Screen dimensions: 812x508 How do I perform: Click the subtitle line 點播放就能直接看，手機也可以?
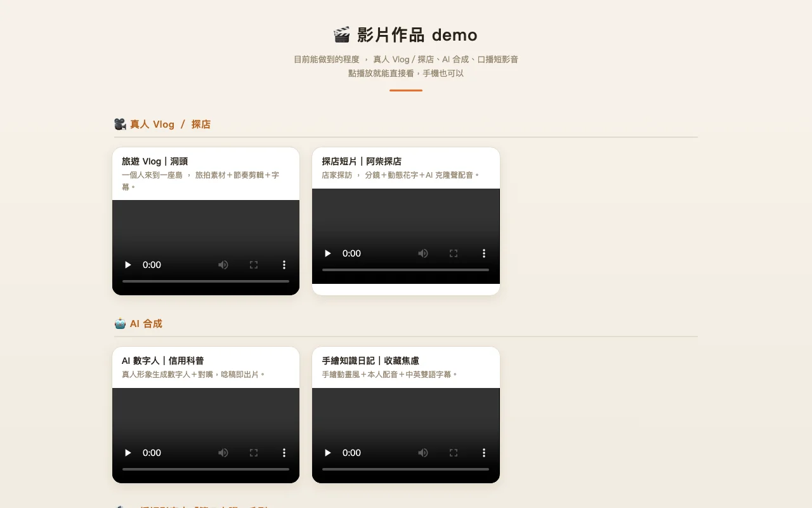[406, 73]
